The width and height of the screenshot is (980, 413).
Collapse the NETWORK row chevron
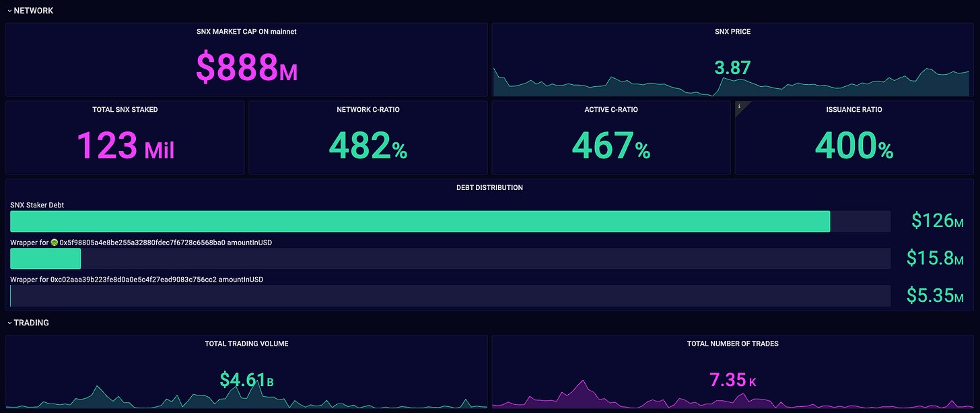coord(9,11)
